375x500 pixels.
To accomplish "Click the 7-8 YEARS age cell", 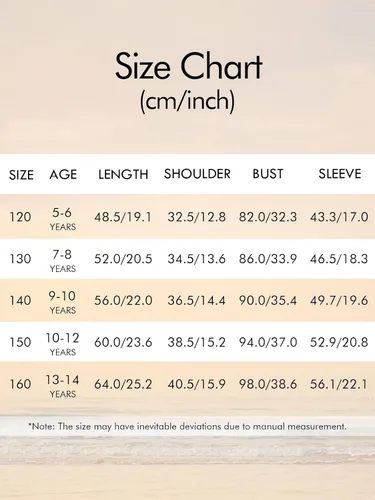I will [63, 260].
